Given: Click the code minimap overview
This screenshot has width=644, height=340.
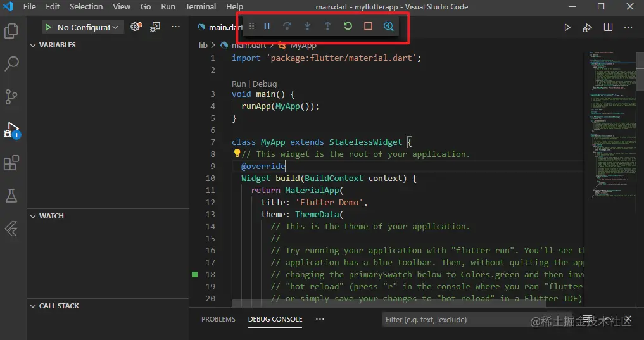Looking at the screenshot, I should point(612,127).
